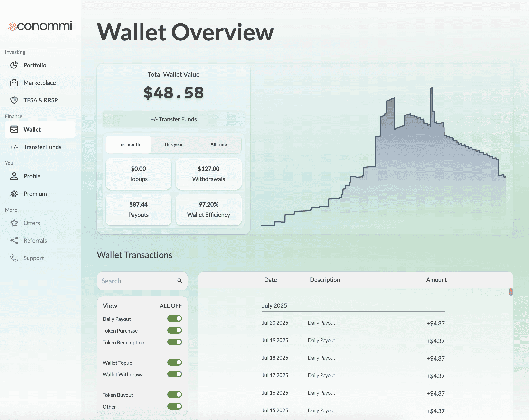Click the Offers star icon
Screen dimensions: 529x420
[14, 223]
